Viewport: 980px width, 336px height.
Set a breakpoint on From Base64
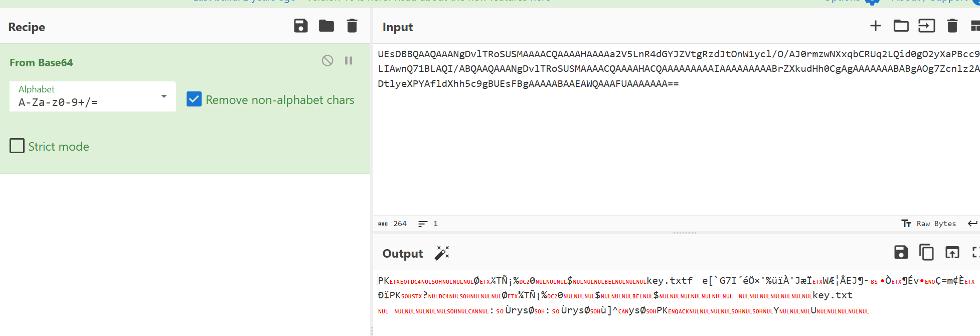tap(349, 61)
